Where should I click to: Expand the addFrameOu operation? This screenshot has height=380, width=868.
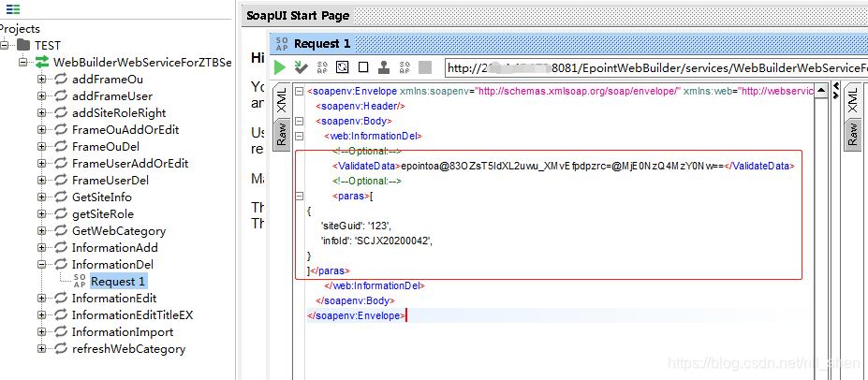point(41,80)
